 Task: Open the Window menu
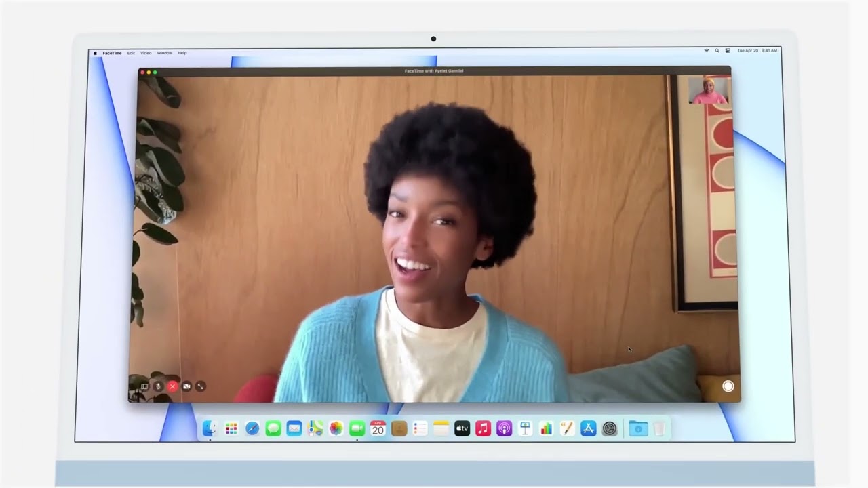click(x=165, y=53)
